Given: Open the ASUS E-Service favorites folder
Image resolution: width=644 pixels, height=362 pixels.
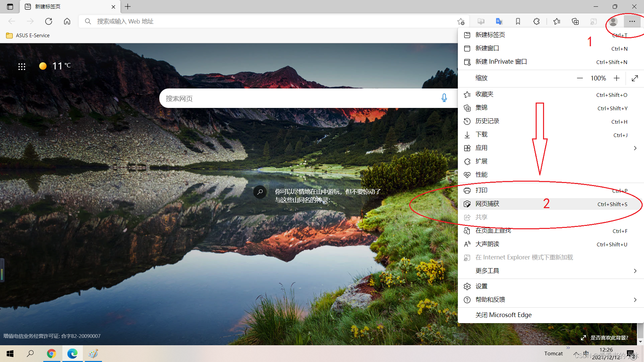Looking at the screenshot, I should [x=28, y=36].
